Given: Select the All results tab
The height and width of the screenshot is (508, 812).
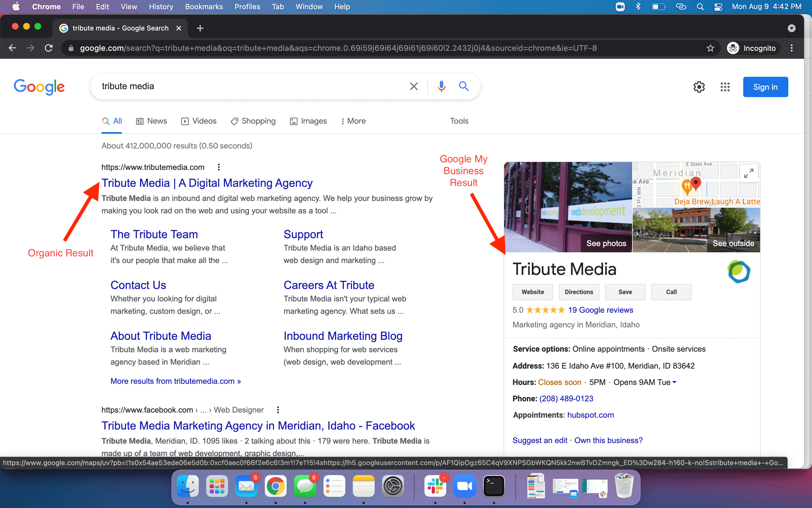Looking at the screenshot, I should (112, 121).
